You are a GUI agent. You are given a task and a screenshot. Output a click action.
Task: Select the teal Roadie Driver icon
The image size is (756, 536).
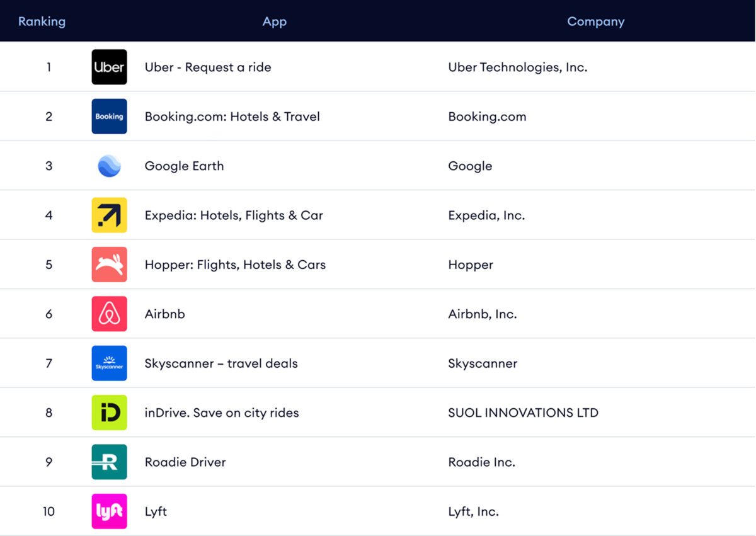(109, 462)
